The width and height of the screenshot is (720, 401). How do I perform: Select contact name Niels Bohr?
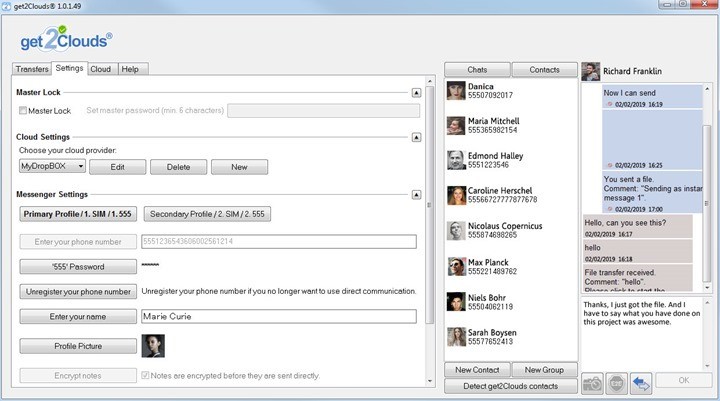[x=487, y=298]
